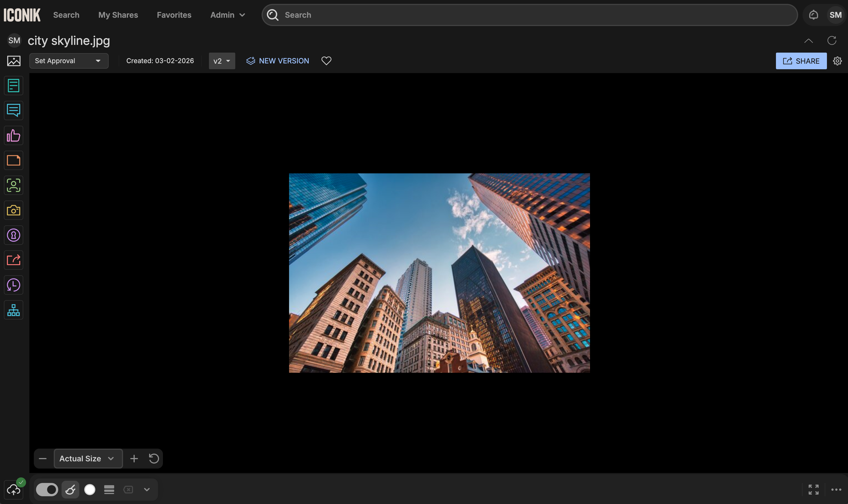Open the cloud upload status icon
The height and width of the screenshot is (504, 848).
14,489
